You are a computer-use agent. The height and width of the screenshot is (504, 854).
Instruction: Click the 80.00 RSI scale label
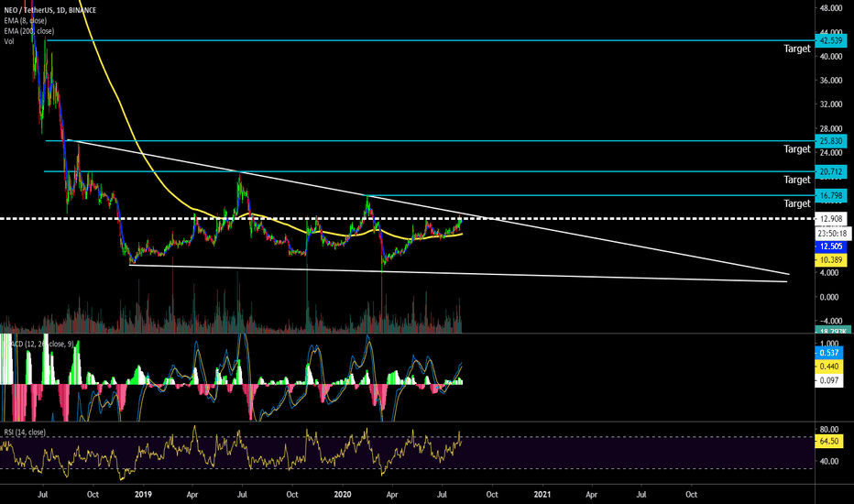[x=829, y=430]
